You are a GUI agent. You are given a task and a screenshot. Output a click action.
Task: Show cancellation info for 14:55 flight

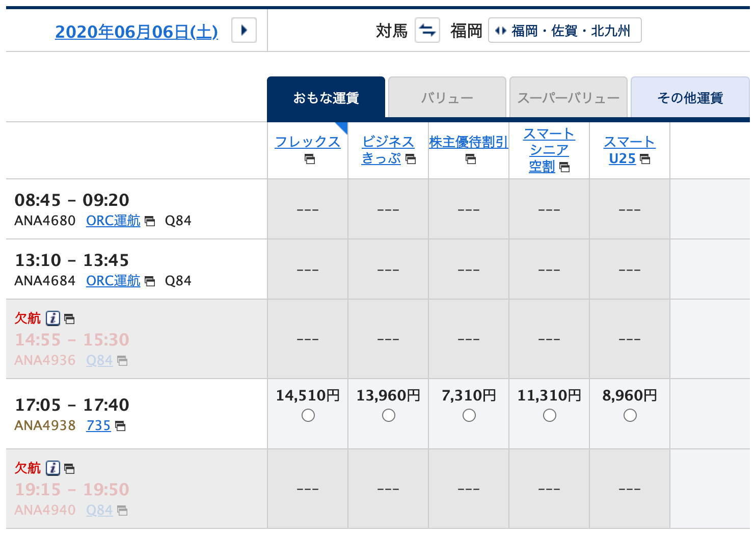53,318
